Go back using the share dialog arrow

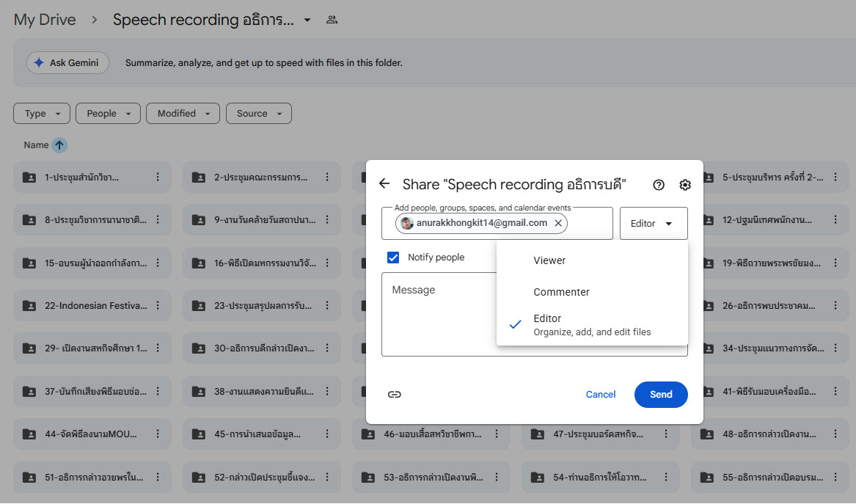pos(384,184)
